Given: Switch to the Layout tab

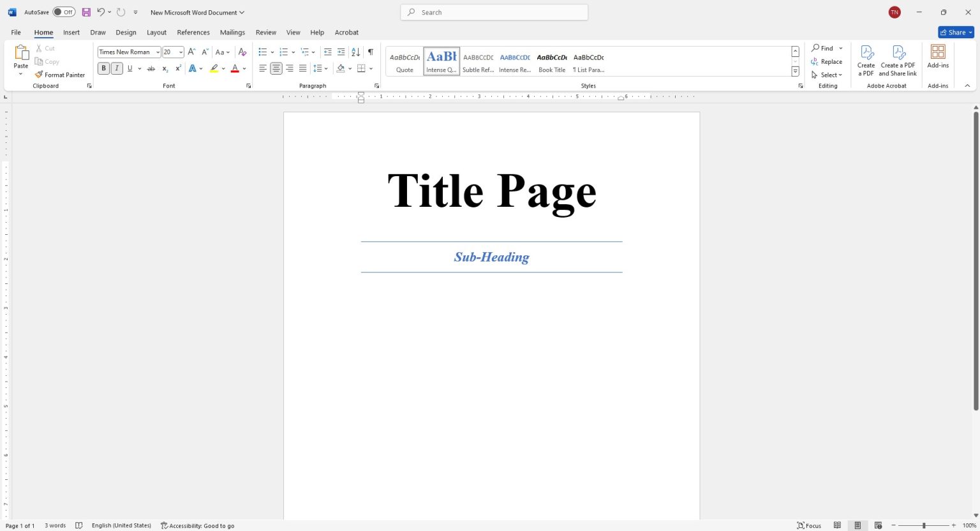Looking at the screenshot, I should pos(156,33).
